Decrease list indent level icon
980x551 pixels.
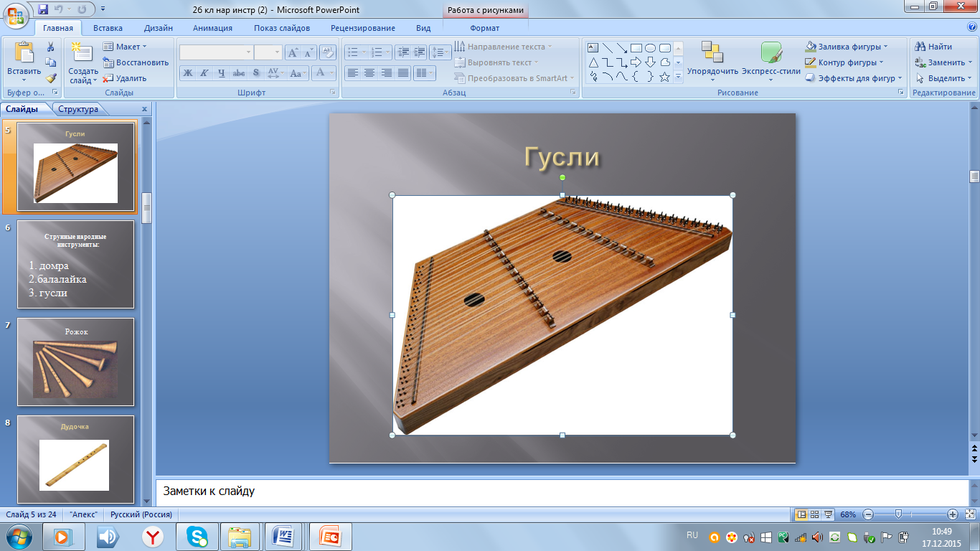click(x=402, y=52)
